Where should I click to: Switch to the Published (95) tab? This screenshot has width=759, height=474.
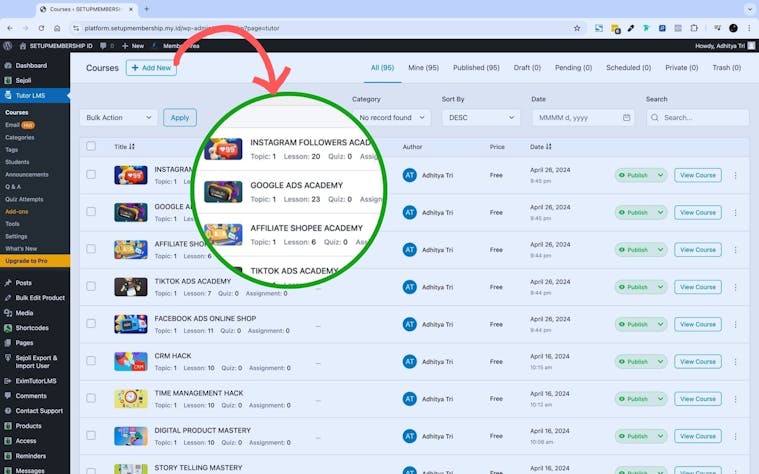pos(476,68)
